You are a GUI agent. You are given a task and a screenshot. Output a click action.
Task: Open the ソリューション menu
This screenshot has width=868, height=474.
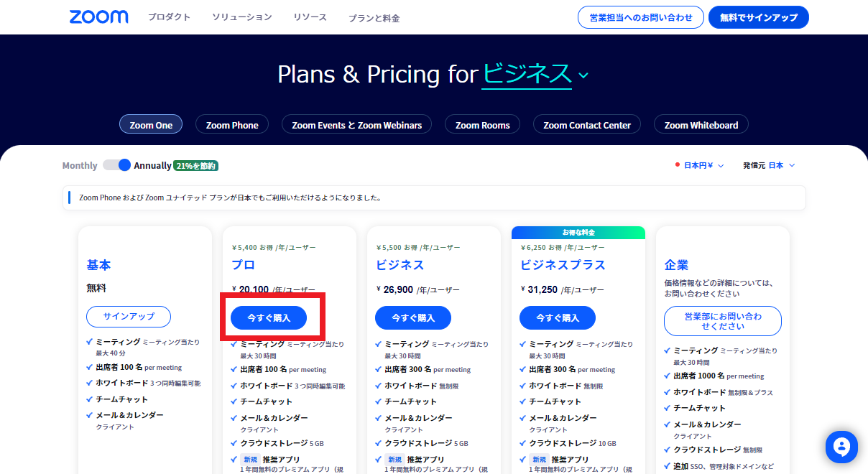[242, 17]
